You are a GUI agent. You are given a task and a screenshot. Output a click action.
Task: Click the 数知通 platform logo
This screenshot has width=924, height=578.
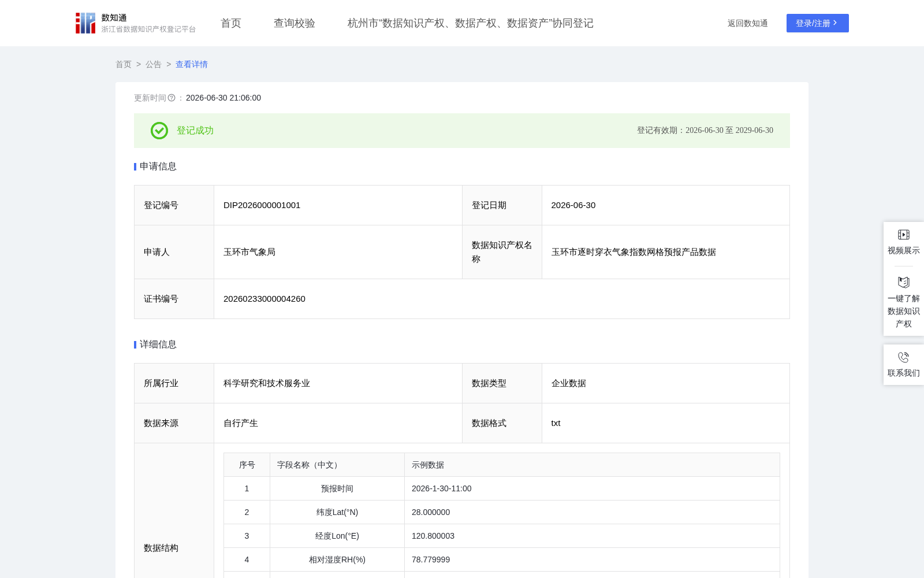[x=136, y=23]
